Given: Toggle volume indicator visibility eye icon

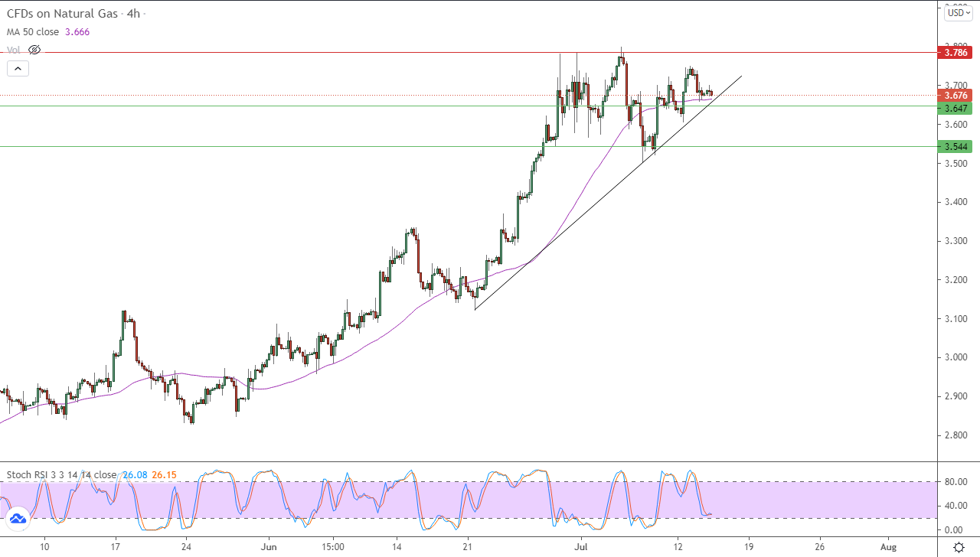Looking at the screenshot, I should (x=34, y=50).
